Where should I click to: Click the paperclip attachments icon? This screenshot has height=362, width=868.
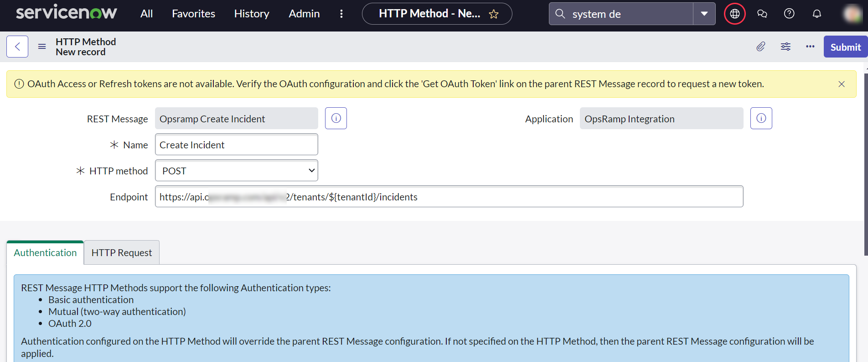pyautogui.click(x=761, y=47)
